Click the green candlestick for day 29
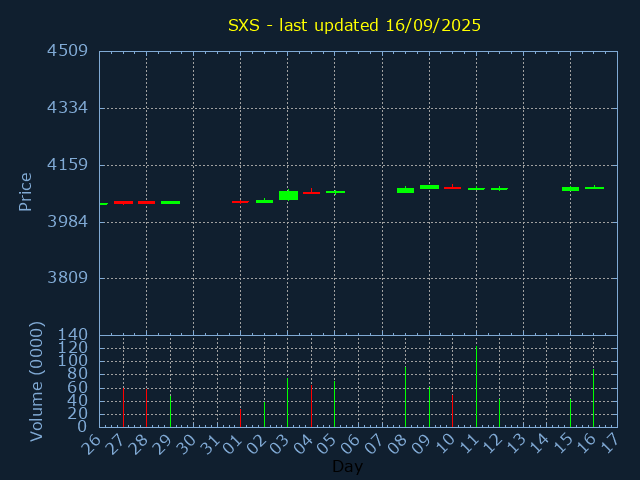 [170, 202]
